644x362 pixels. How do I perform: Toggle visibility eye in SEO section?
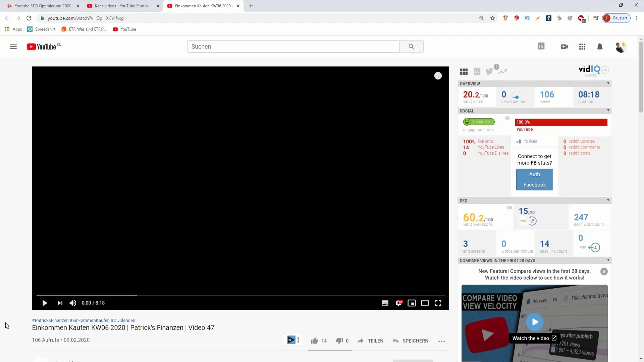(x=509, y=208)
